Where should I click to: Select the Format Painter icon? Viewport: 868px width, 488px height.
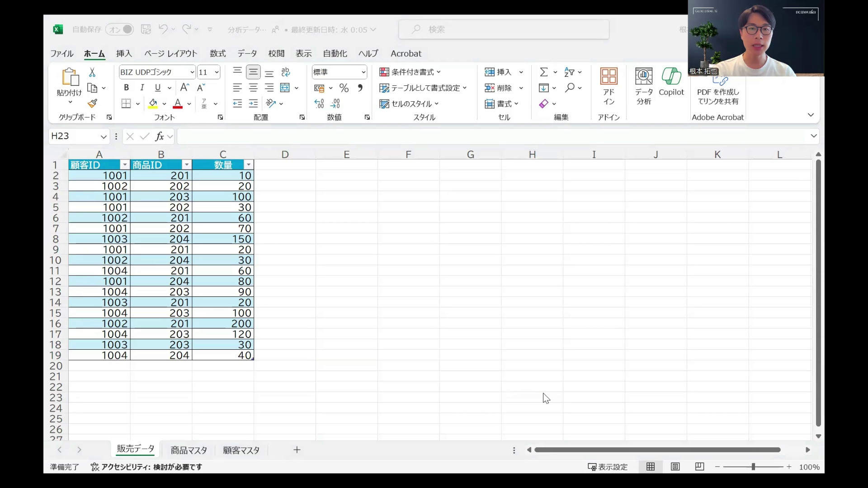pos(93,103)
